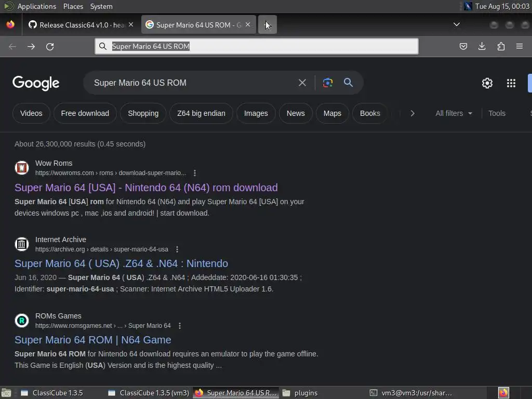
Task: Switch to Maps results
Action: pyautogui.click(x=332, y=113)
